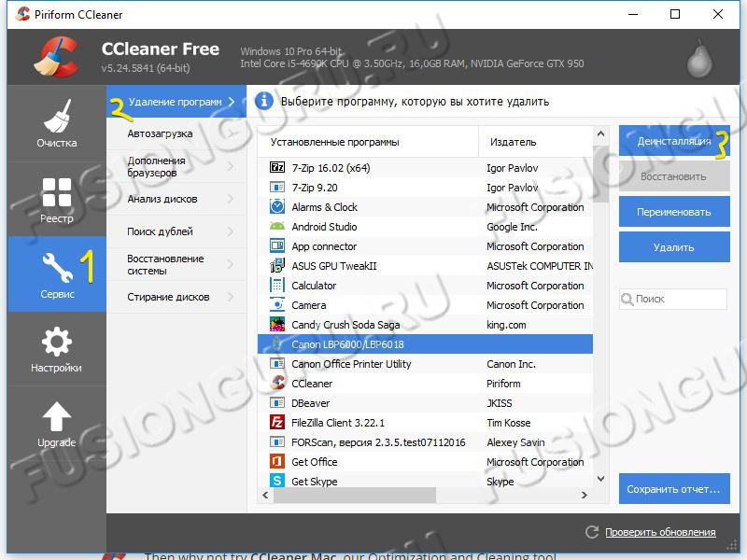Click the 7-Zip 16.02 (x64) icon
The height and width of the screenshot is (560, 747).
pyautogui.click(x=277, y=167)
